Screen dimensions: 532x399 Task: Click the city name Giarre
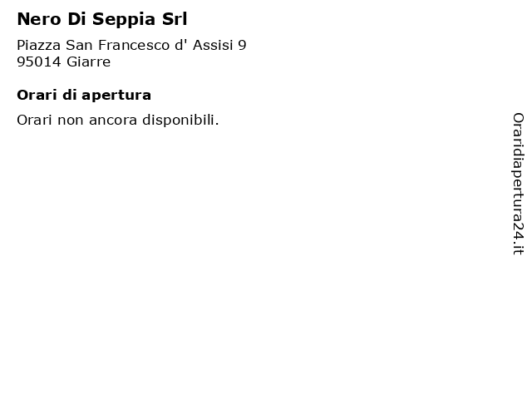tap(89, 62)
